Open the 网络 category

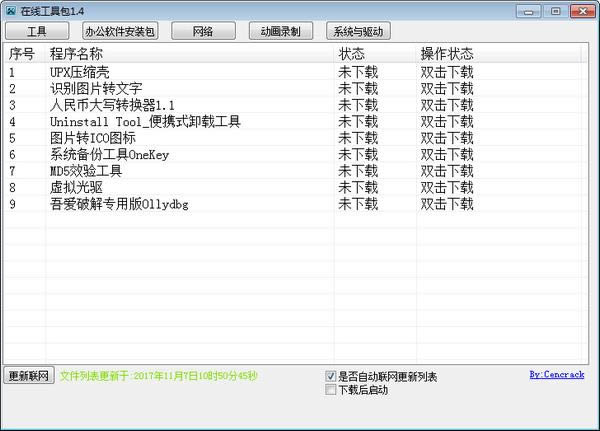203,31
